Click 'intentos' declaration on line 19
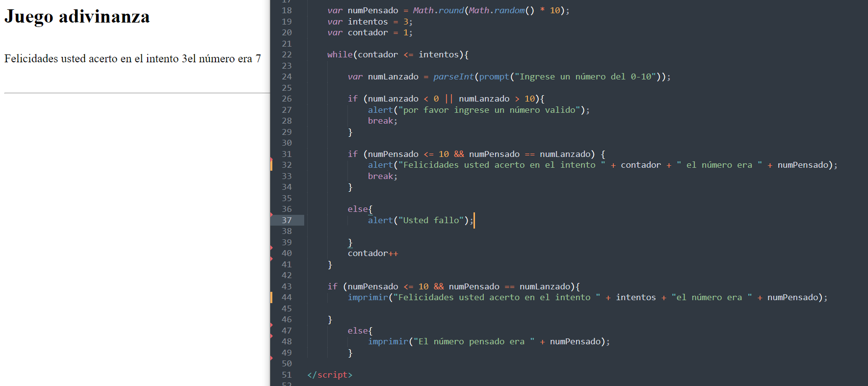The width and height of the screenshot is (868, 386). coord(368,22)
